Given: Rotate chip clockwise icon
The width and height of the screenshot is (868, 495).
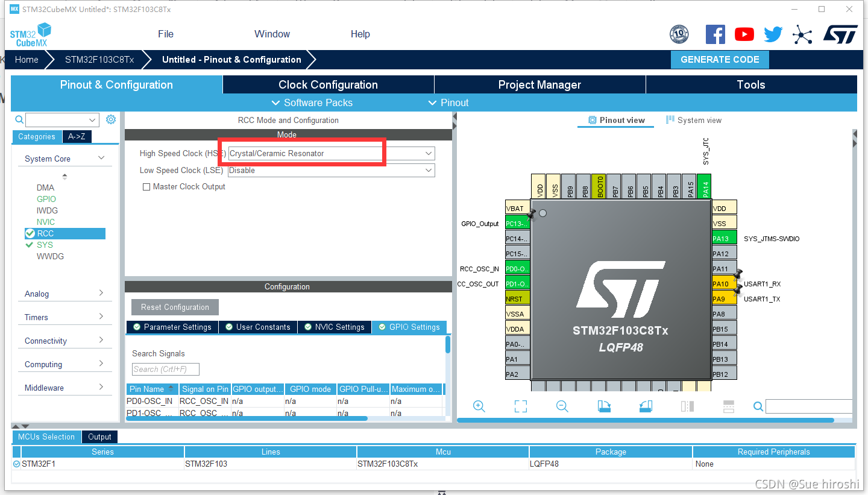Looking at the screenshot, I should click(604, 406).
